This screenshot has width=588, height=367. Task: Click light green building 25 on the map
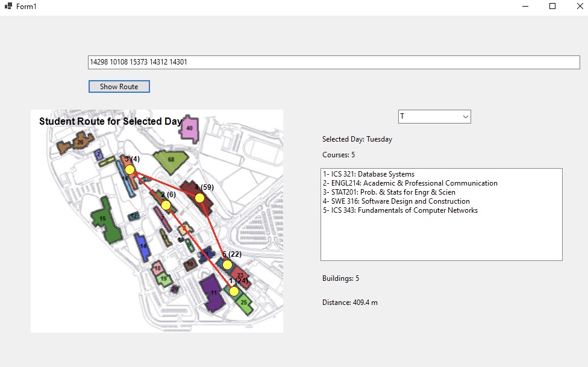(x=244, y=303)
